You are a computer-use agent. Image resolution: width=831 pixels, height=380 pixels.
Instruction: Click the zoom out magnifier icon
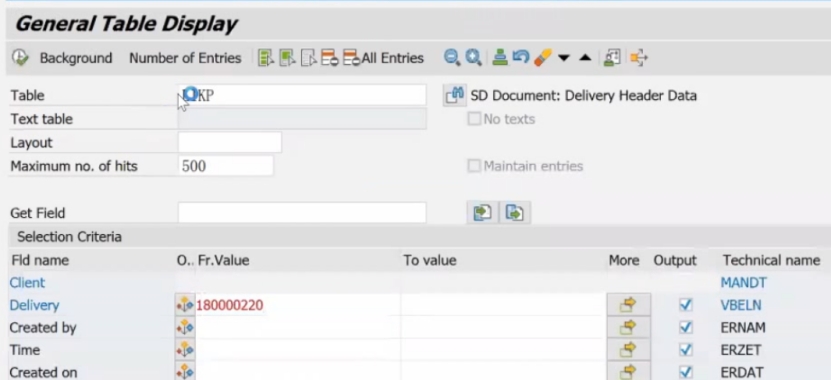(452, 57)
